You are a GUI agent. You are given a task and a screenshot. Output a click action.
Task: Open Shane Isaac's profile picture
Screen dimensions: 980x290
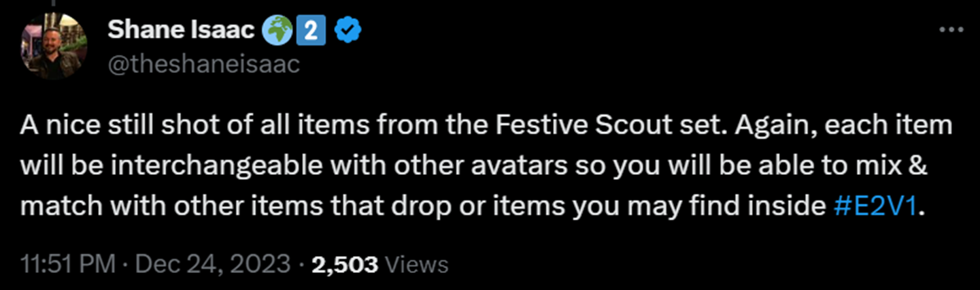pyautogui.click(x=54, y=46)
